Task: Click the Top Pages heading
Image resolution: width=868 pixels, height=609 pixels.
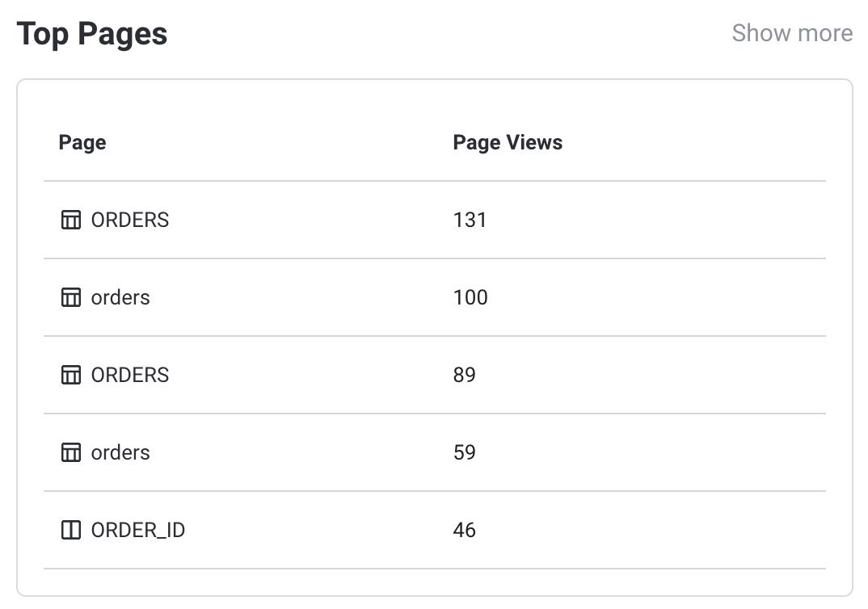Action: pyautogui.click(x=92, y=34)
